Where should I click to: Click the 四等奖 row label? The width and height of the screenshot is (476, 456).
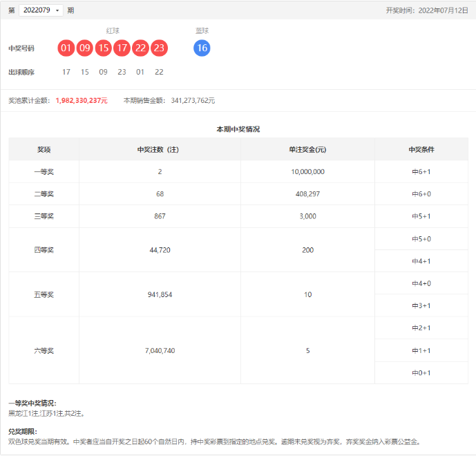point(44,250)
